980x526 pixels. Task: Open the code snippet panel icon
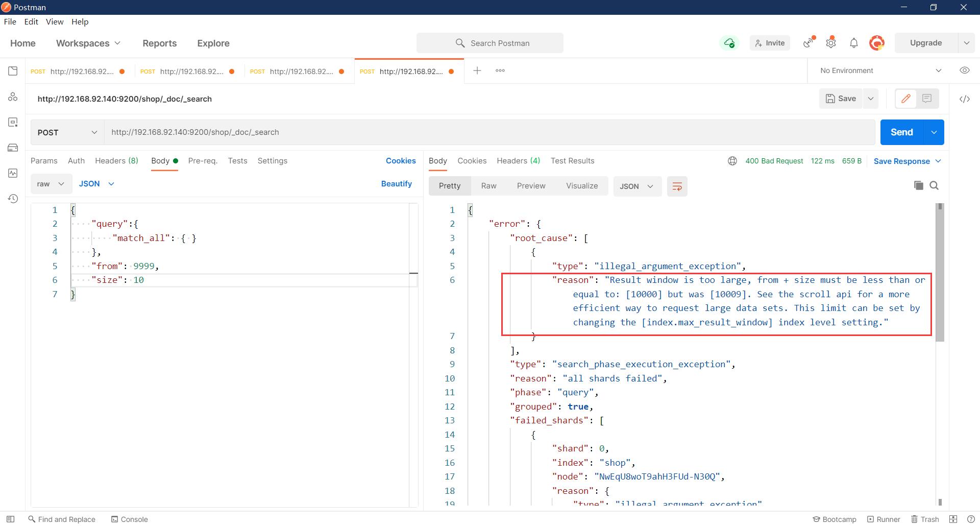coord(964,99)
